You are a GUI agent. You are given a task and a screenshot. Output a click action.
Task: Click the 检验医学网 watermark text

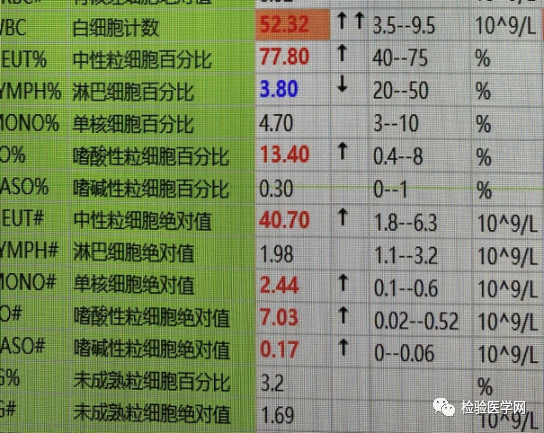pos(493,407)
